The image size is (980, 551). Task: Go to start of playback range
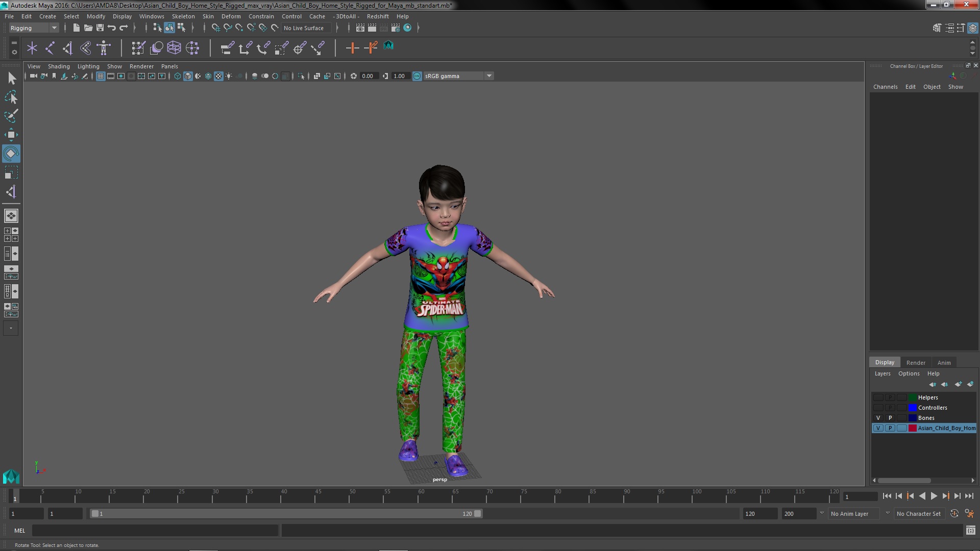point(887,496)
